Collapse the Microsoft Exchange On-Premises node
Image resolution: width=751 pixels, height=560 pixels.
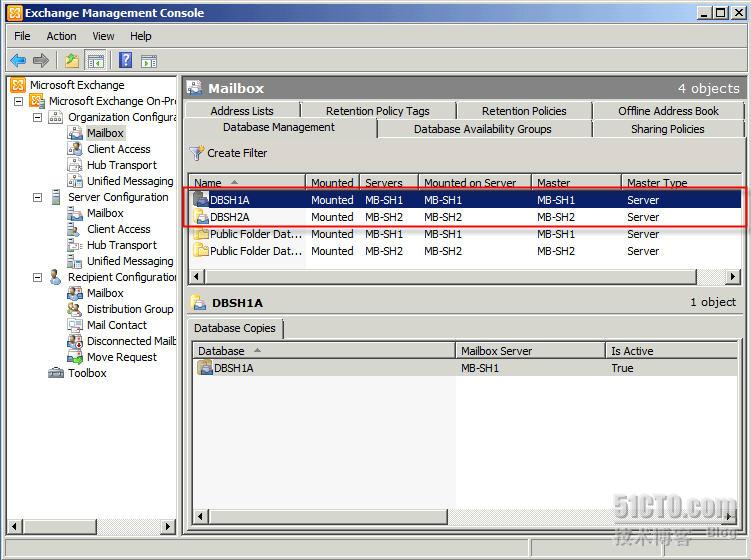(18, 101)
